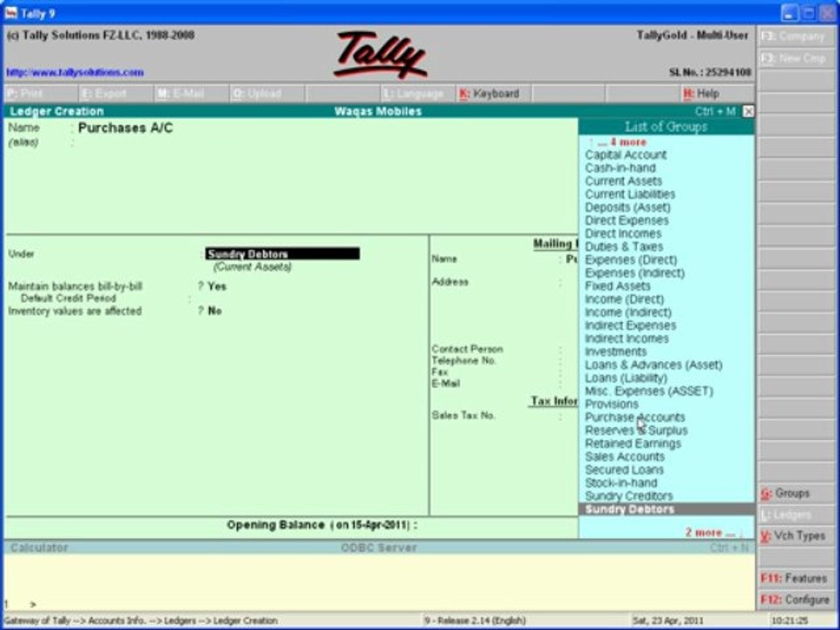Select Investments group
This screenshot has height=630, width=840.
pos(616,352)
